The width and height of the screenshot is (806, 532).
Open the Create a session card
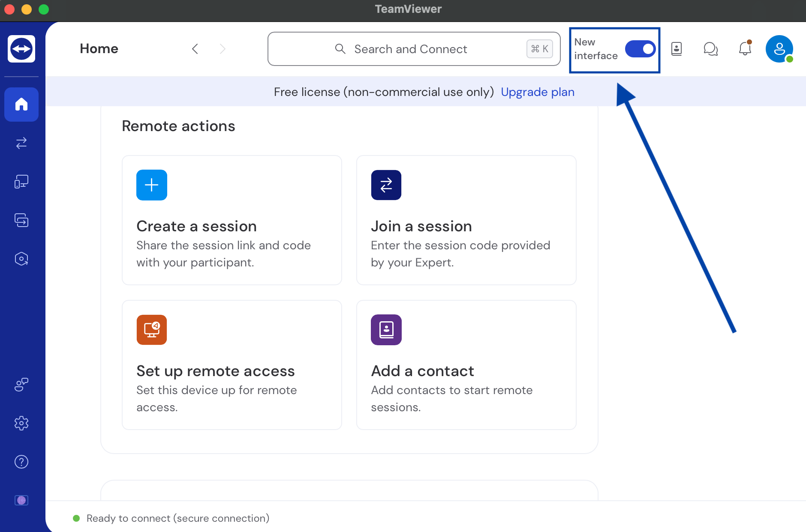pyautogui.click(x=232, y=220)
